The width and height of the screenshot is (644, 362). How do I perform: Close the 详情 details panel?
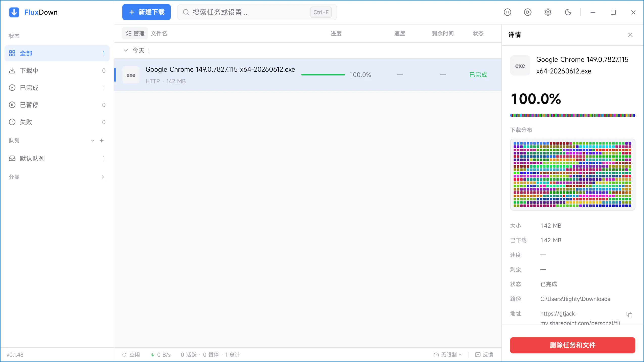point(630,35)
